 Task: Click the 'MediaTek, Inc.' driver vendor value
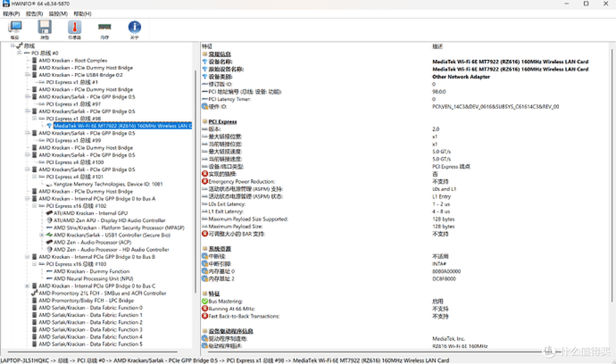(449, 338)
